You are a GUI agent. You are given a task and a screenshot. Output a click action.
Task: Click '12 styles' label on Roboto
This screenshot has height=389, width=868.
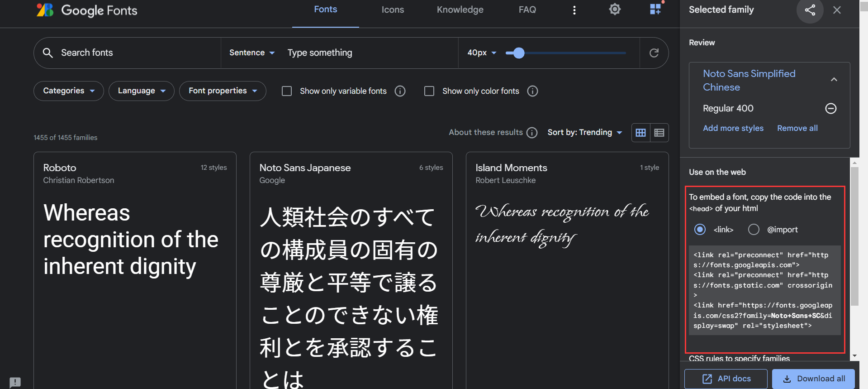(x=214, y=168)
